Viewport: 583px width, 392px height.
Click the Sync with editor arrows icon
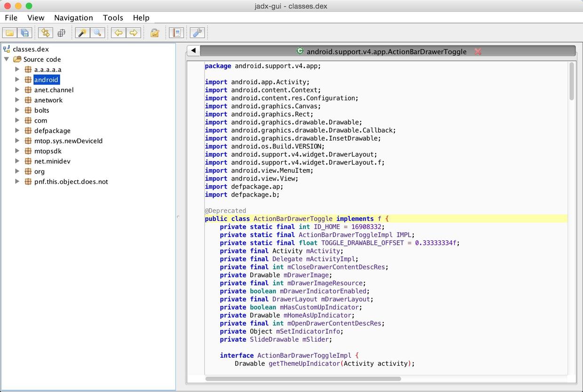[x=46, y=33]
